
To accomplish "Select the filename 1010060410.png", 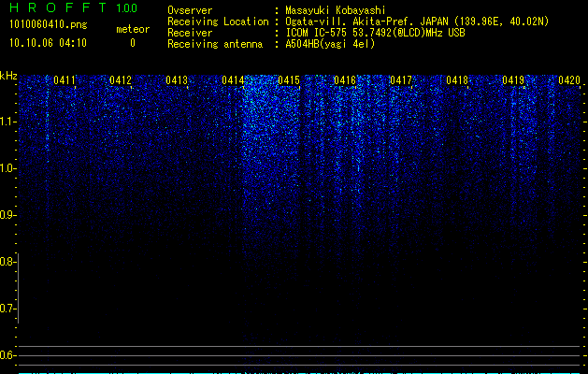I will pos(49,25).
